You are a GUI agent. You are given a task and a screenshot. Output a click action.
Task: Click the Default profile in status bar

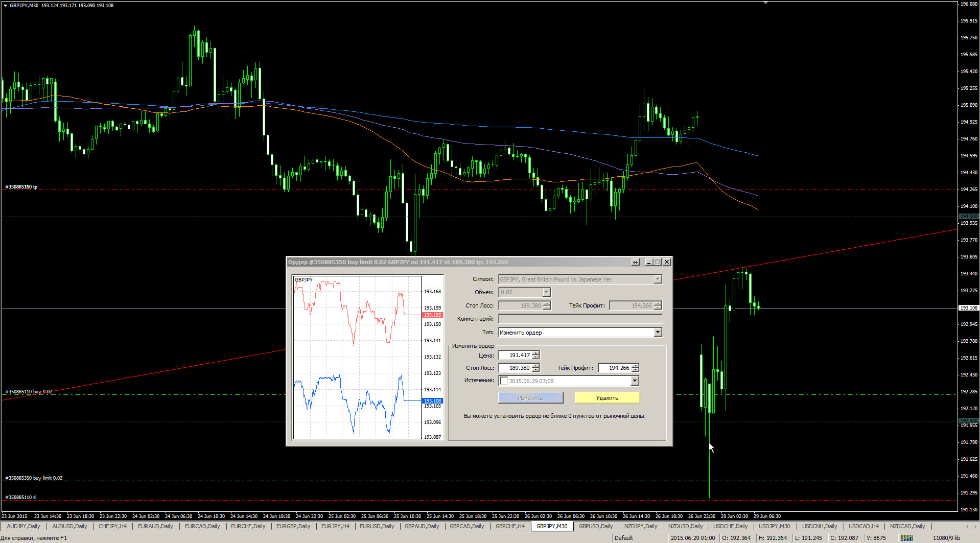pyautogui.click(x=623, y=538)
